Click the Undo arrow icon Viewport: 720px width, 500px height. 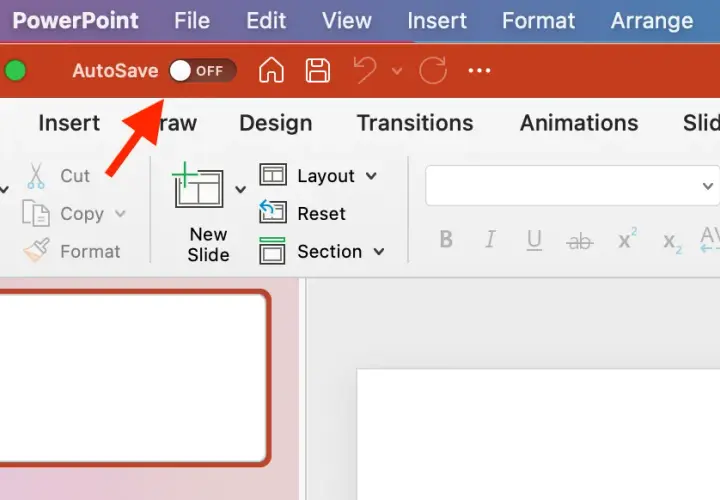(365, 70)
